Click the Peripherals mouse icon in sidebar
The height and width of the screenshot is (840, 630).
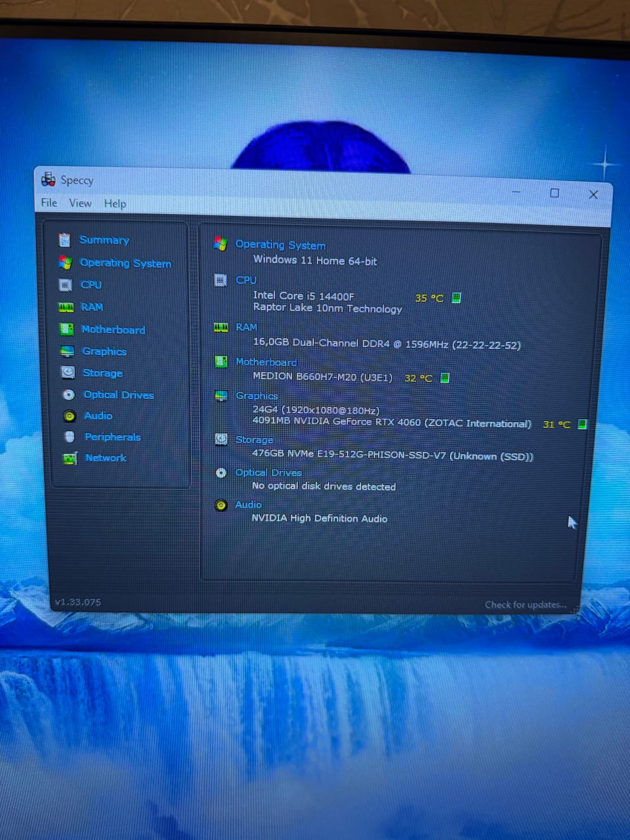pyautogui.click(x=70, y=436)
